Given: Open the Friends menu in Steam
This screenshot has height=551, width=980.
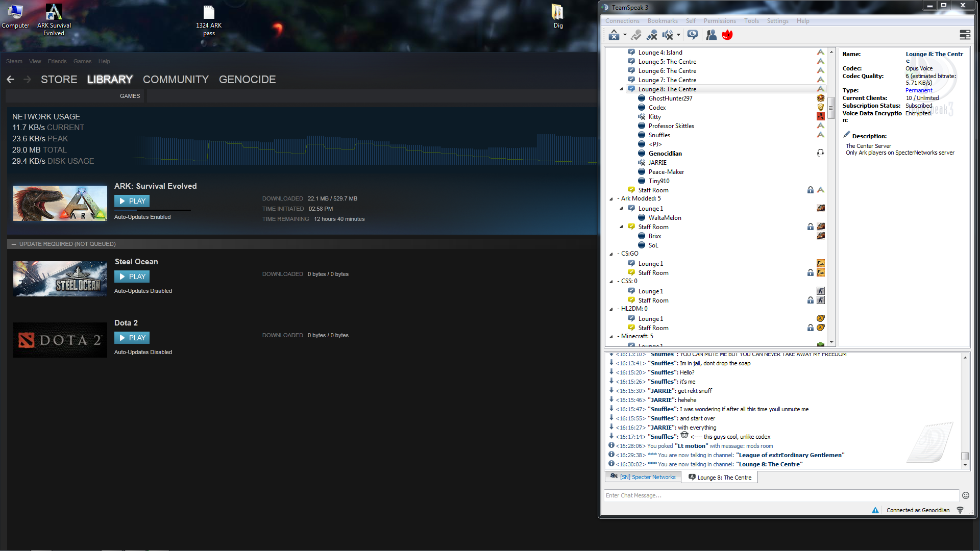Looking at the screenshot, I should pyautogui.click(x=57, y=61).
